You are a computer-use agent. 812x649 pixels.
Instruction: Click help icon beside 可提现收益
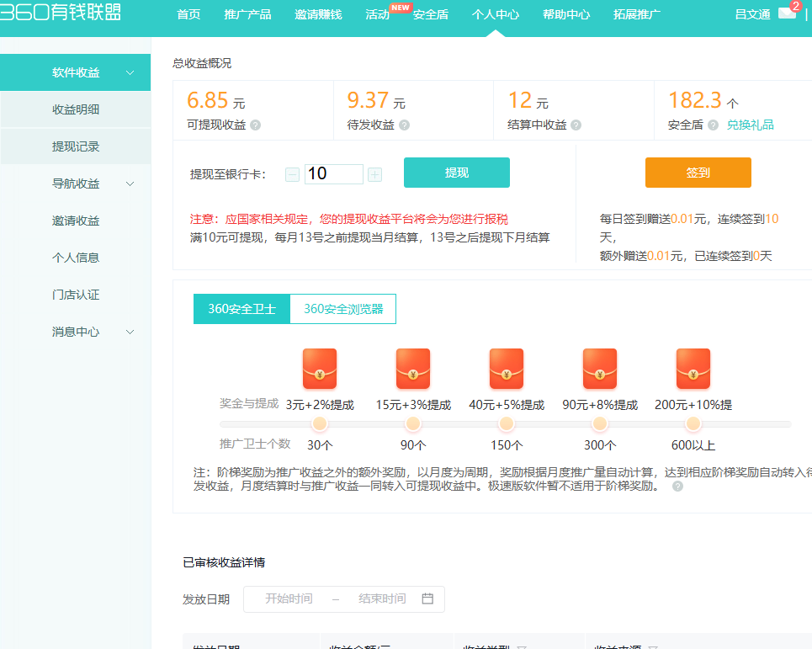(255, 125)
